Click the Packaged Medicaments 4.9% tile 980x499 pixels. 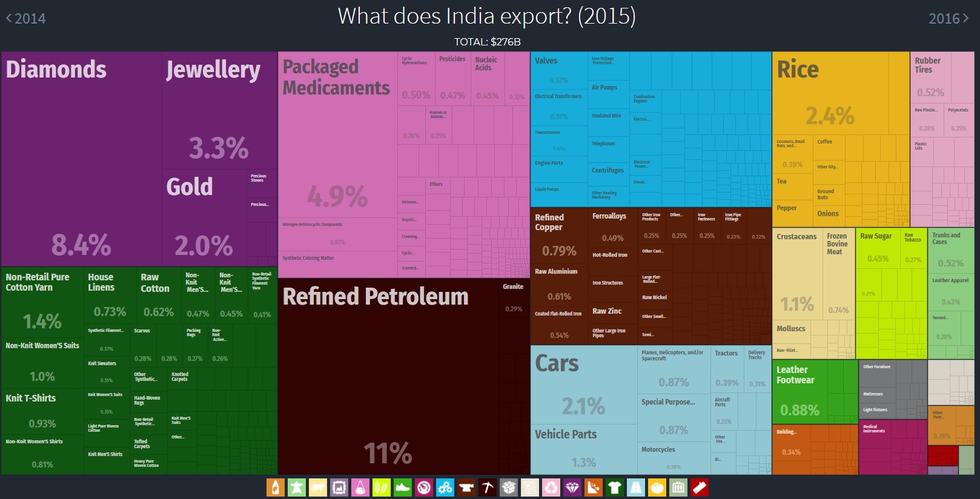pyautogui.click(x=337, y=134)
